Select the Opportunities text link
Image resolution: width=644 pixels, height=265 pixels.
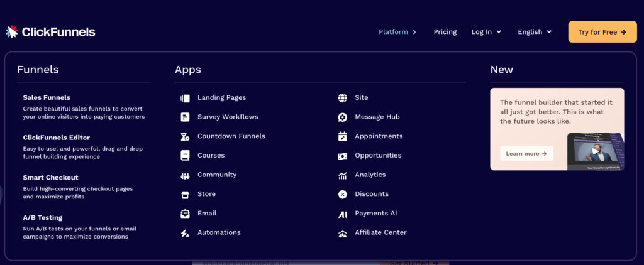pyautogui.click(x=378, y=155)
